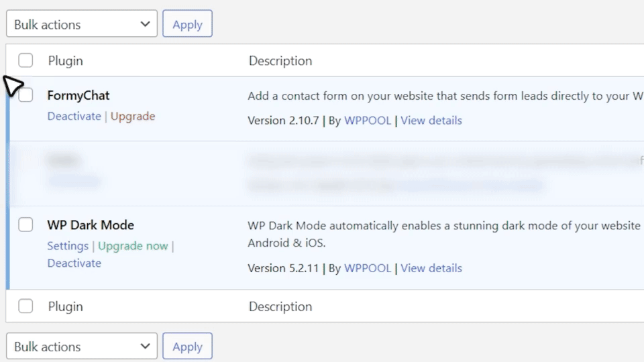Screen dimensions: 644x362
Task: Click the bottom Description column footer label
Action: tap(280, 306)
